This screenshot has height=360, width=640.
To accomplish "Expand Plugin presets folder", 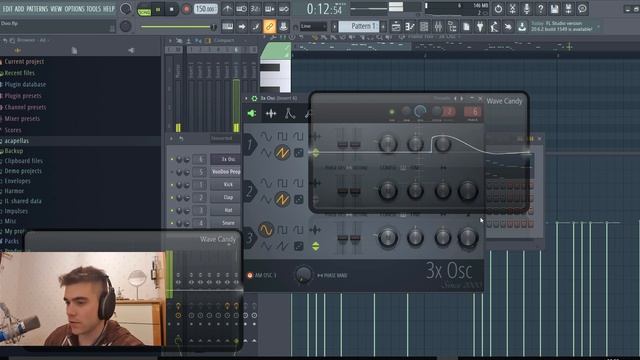I will click(x=22, y=96).
